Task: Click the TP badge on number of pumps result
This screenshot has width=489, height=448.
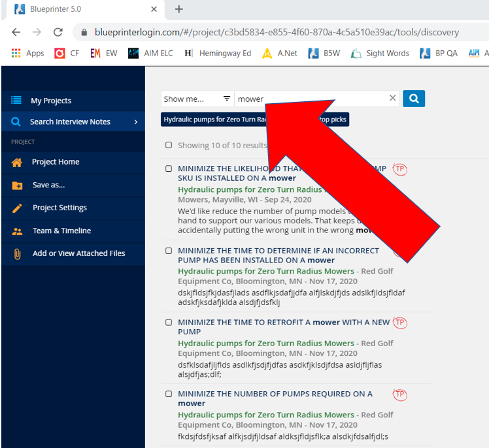Action: pos(400,394)
